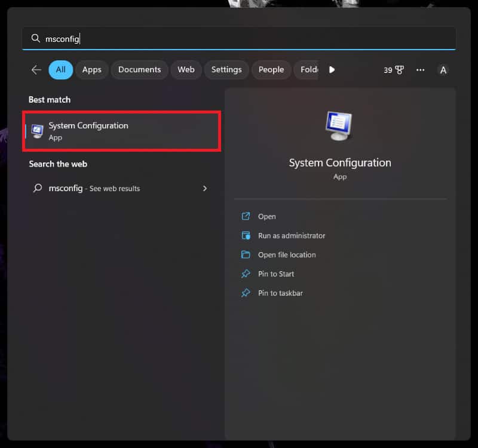Expand mseconfig web results with the right arrow
This screenshot has height=448, width=478.
pos(205,188)
